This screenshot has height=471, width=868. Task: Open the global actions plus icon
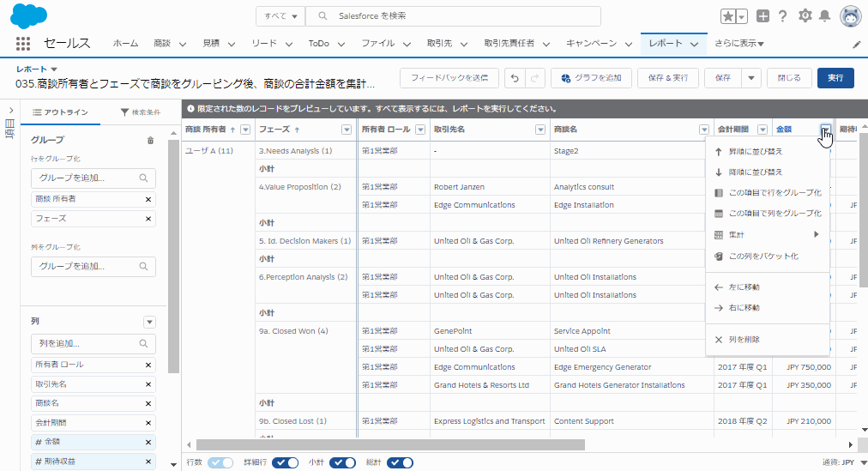coord(763,16)
